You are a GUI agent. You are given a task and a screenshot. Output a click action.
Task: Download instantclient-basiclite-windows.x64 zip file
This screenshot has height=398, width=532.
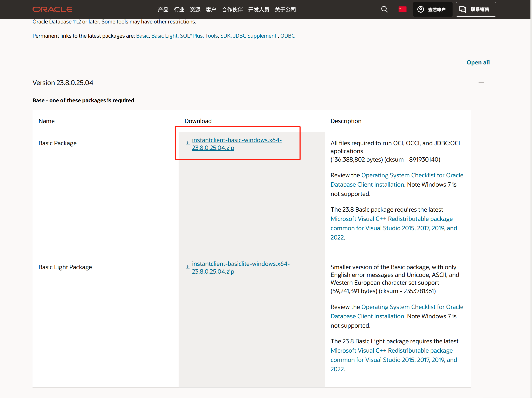click(x=241, y=267)
